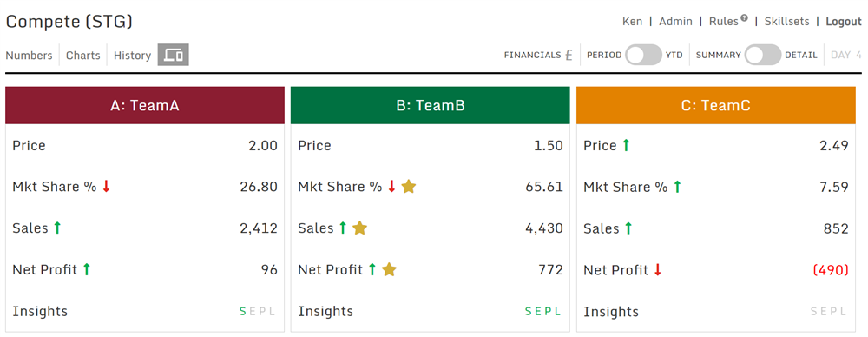Screen dimensions: 868x337
Task: Click the A: TeamA red header
Action: pyautogui.click(x=145, y=105)
